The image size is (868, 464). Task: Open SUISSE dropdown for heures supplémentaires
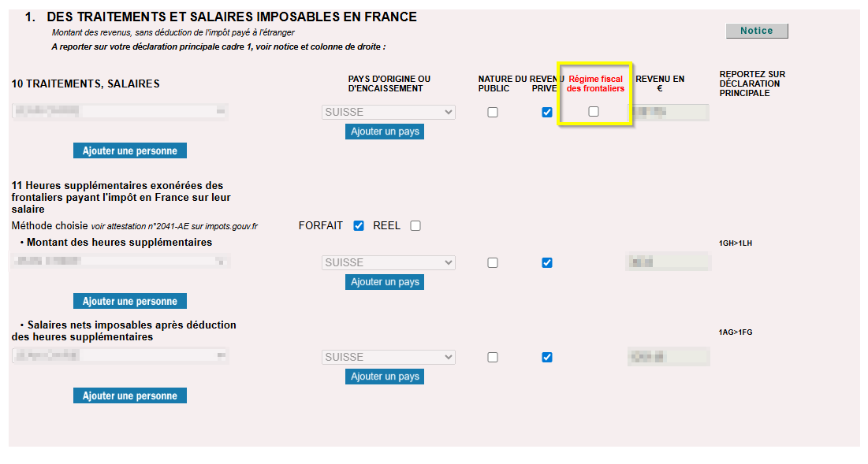click(x=389, y=262)
